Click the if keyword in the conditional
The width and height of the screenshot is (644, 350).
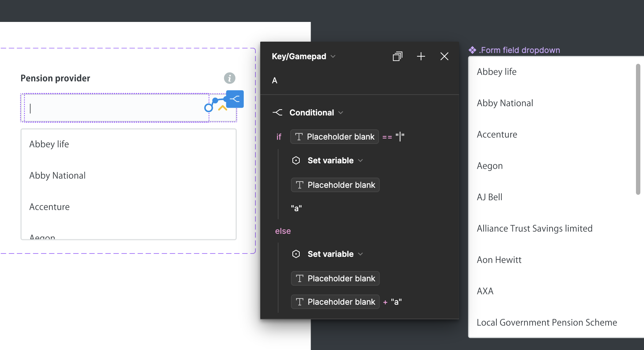279,137
